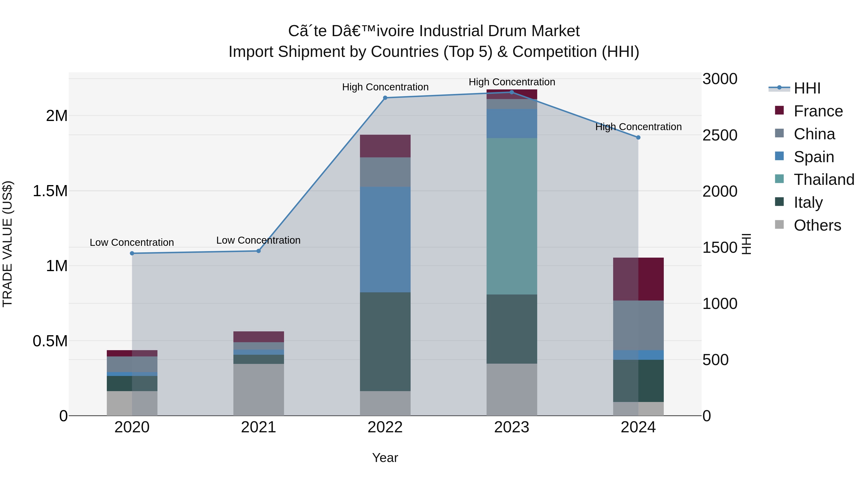Click the Thailand segment in the 2023 bar

point(512,216)
